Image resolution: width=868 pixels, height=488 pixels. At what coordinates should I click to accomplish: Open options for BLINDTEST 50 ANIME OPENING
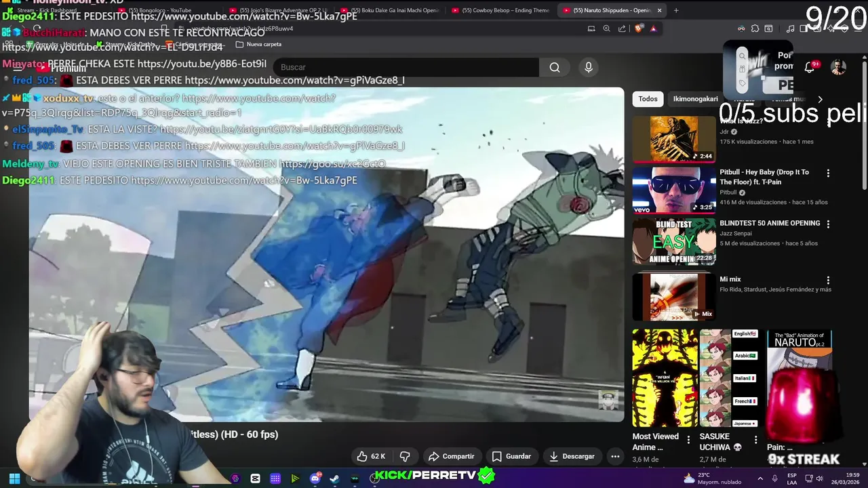pyautogui.click(x=828, y=224)
